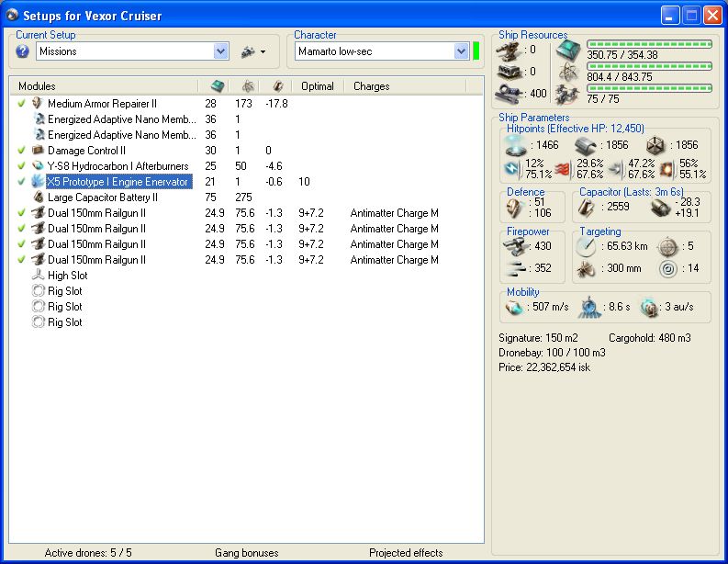Click the shield hitpoints icon
Screen dimensions: 728x564
tap(517, 145)
